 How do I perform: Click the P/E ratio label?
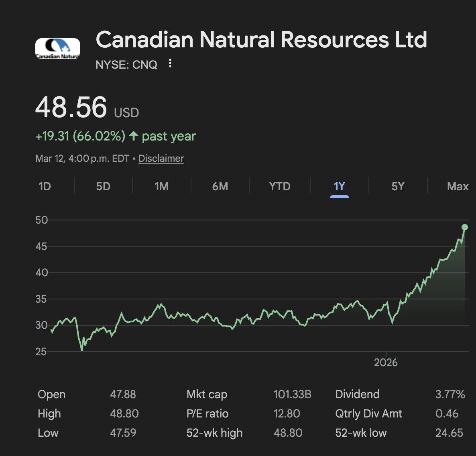[x=207, y=413]
